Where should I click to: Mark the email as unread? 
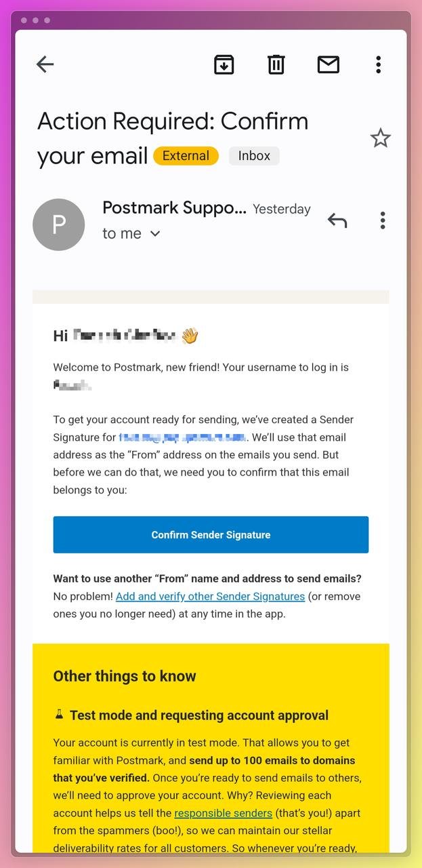328,64
